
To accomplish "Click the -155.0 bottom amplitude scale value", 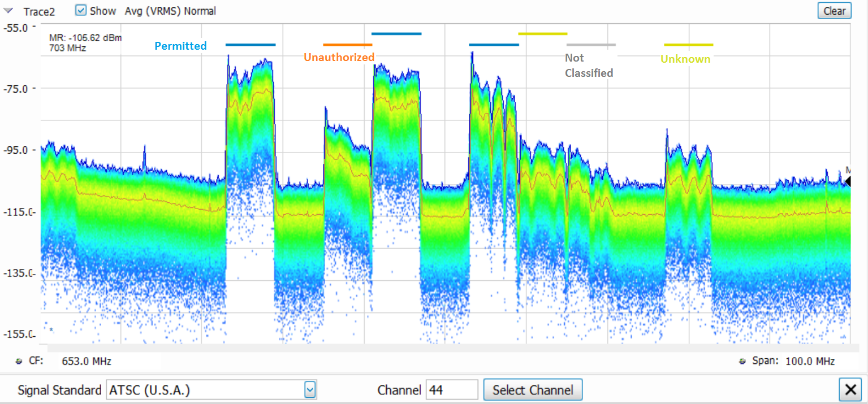I will coord(19,334).
